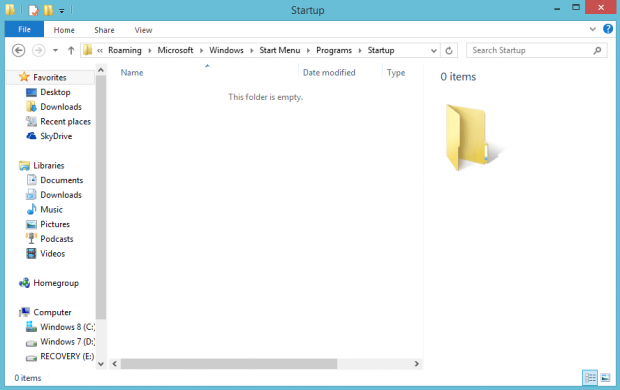This screenshot has width=620, height=390.
Task: Navigate to Programs in the breadcrumb
Action: click(x=334, y=50)
